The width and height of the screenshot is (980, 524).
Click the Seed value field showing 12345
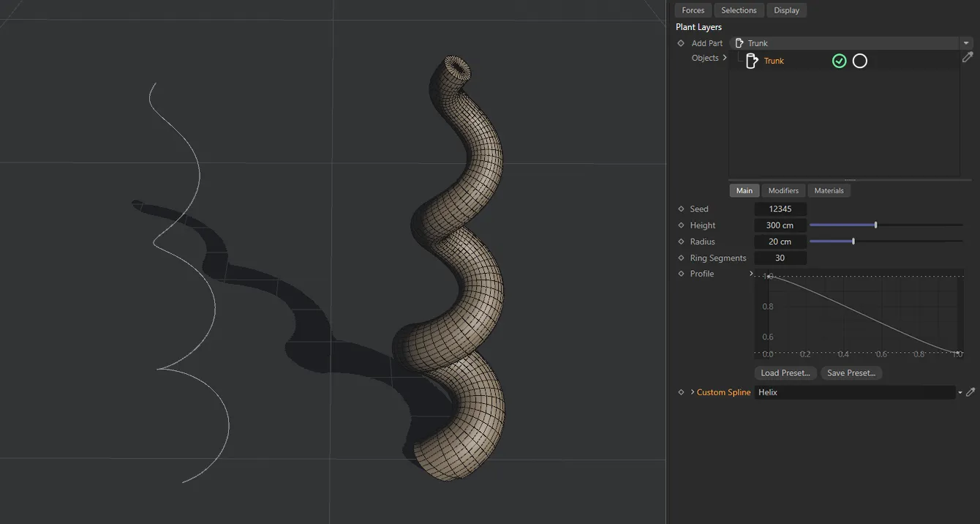780,209
